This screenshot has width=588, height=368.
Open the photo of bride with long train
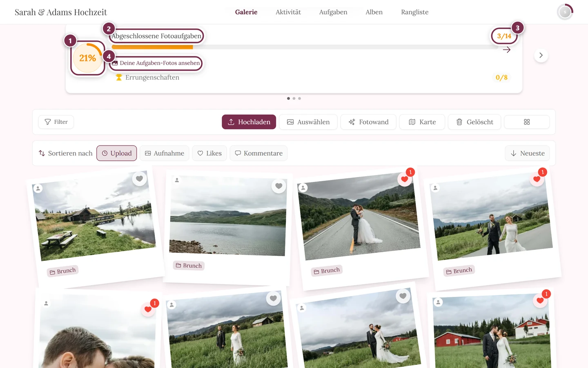click(359, 330)
